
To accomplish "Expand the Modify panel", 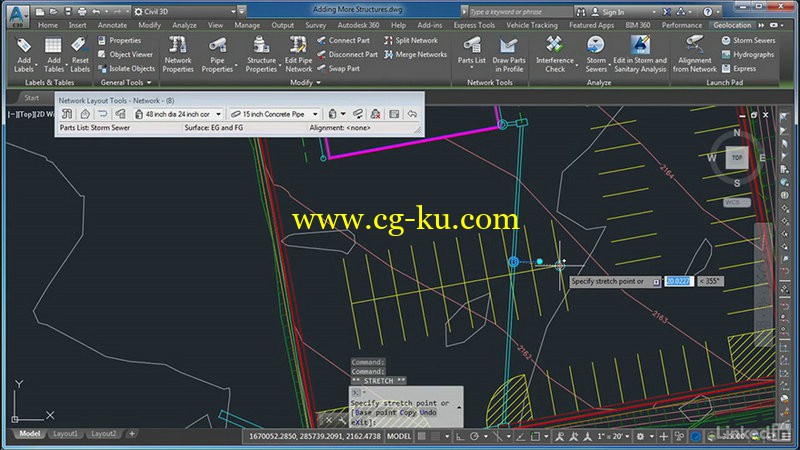I will point(305,82).
